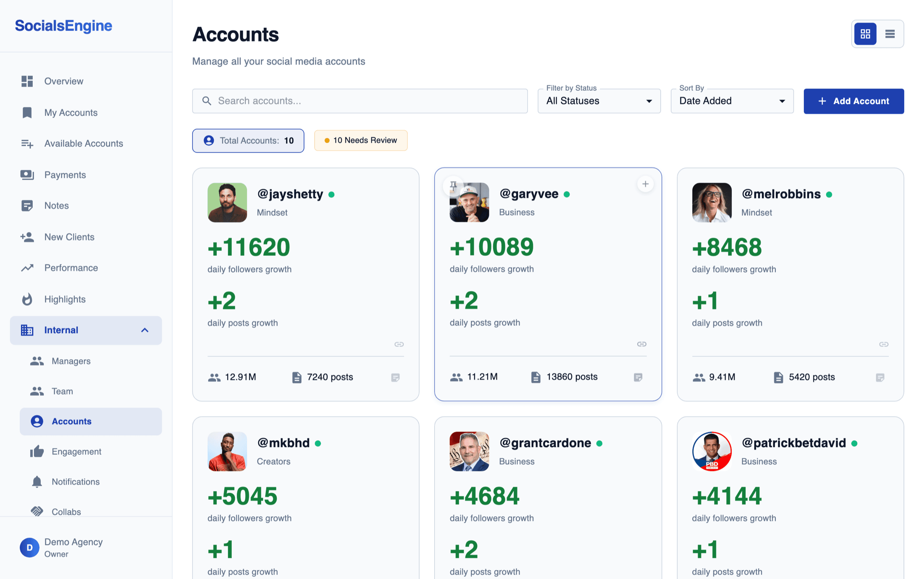Click the @grantcardone profile picture
The image size is (924, 579).
pos(470,451)
